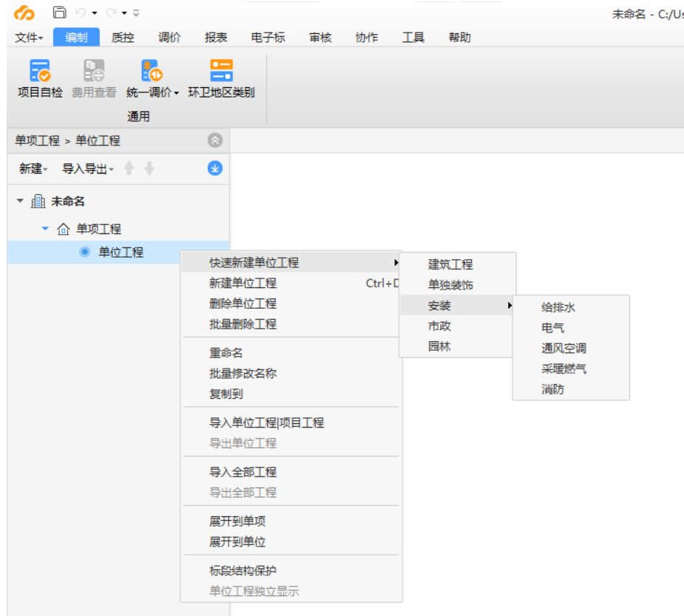This screenshot has height=616, width=684.
Task: Open 统一调价 unified price adjustment
Action: point(152,78)
